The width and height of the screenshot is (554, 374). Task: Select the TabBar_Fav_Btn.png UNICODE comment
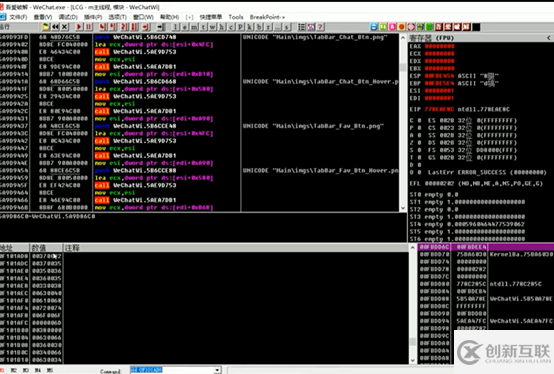pyautogui.click(x=313, y=126)
